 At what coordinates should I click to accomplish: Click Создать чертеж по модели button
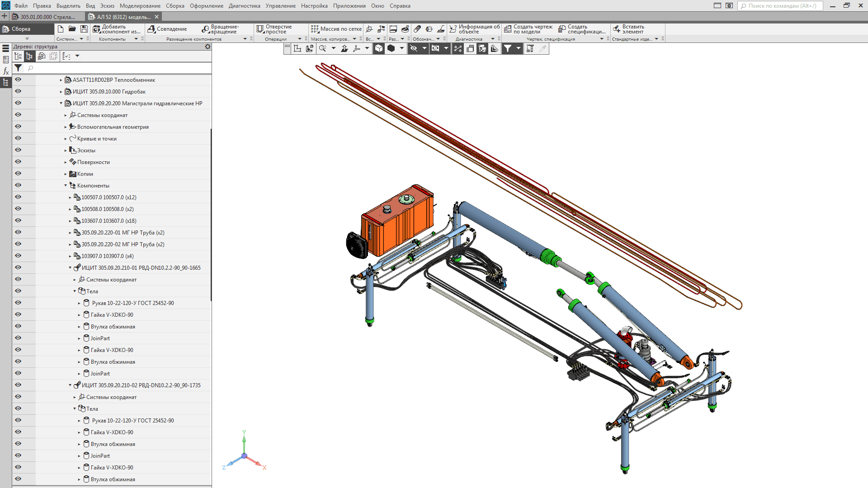(528, 29)
